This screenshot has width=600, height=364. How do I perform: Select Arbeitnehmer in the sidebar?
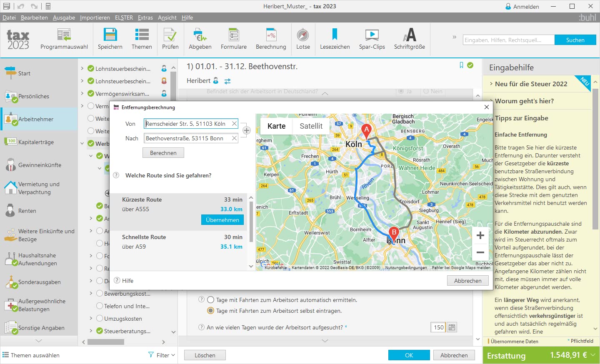[39, 119]
